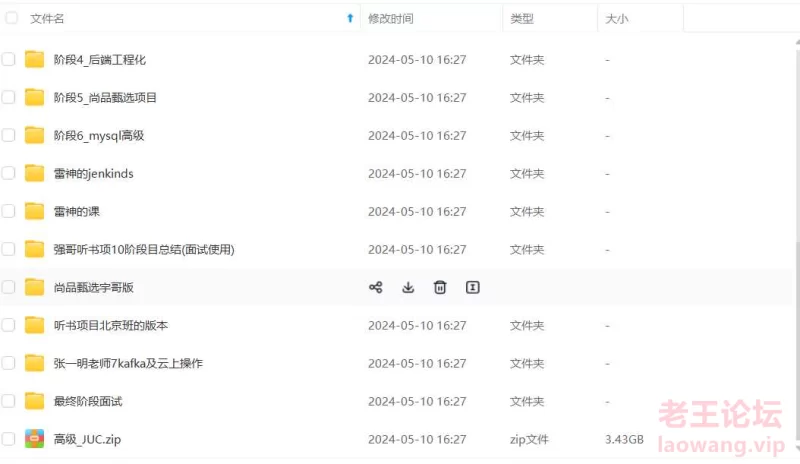Open folder icon of 阶段6_mysql高级

pyautogui.click(x=34, y=135)
